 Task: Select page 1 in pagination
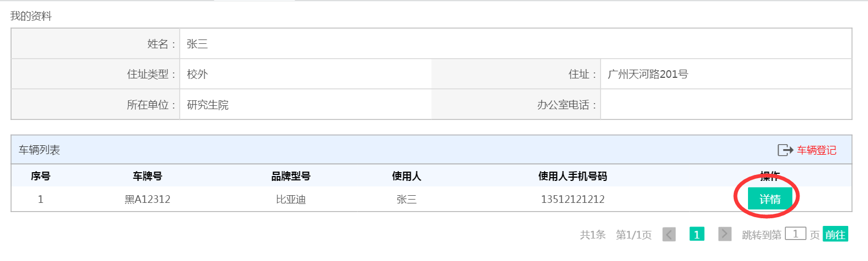click(x=696, y=235)
